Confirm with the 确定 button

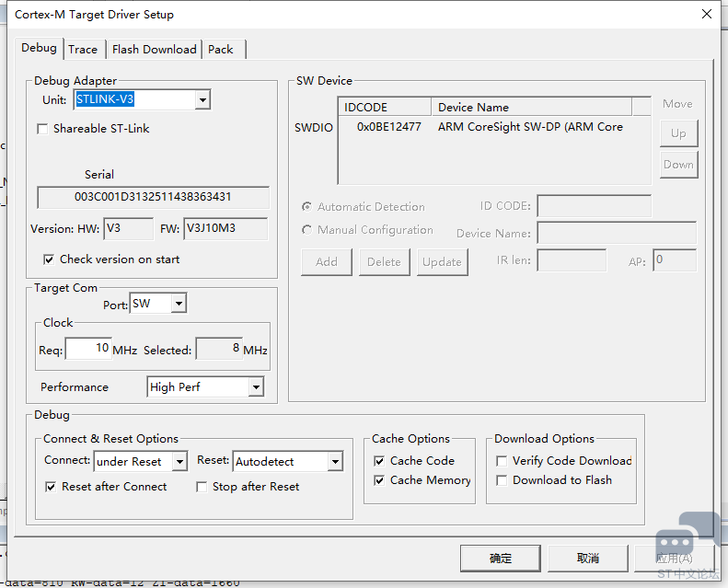tap(501, 559)
